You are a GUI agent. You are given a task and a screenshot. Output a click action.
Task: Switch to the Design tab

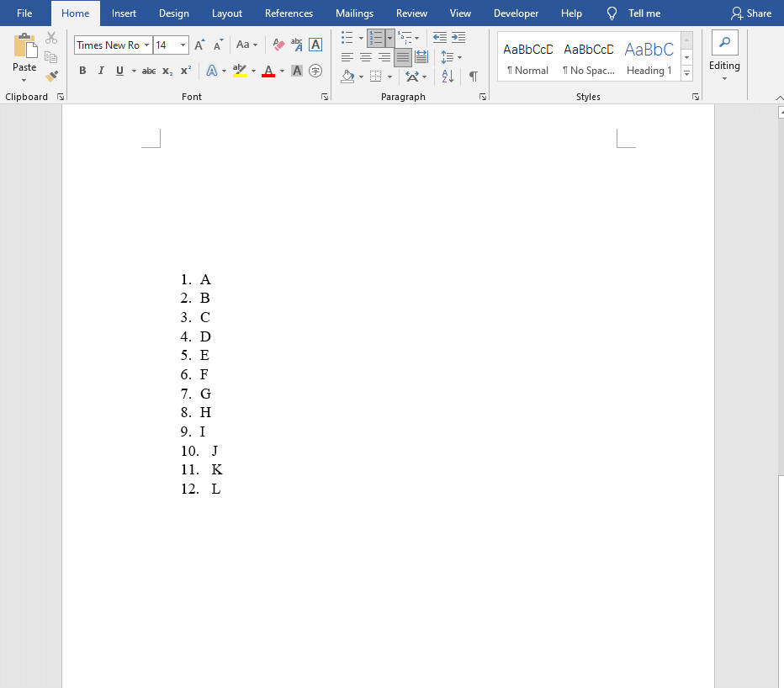174,13
